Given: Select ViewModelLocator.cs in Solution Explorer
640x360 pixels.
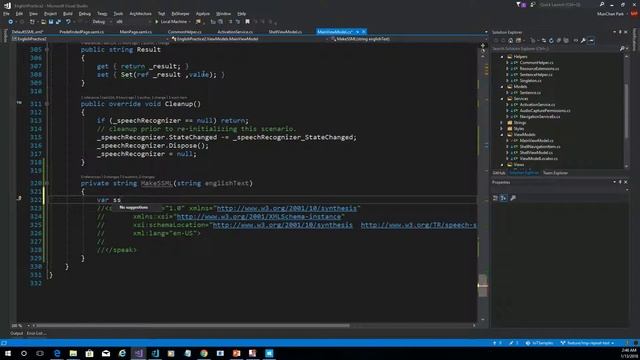Looking at the screenshot, I should pyautogui.click(x=538, y=158).
